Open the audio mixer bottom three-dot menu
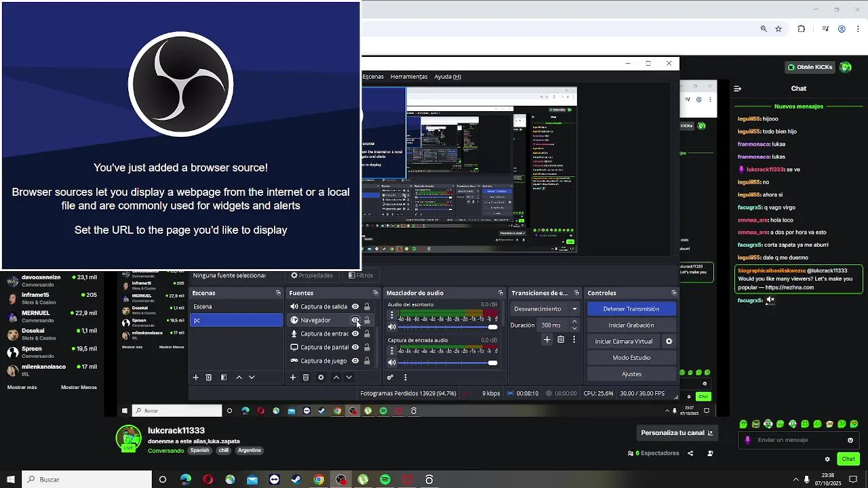Image resolution: width=868 pixels, height=488 pixels. pos(406,378)
